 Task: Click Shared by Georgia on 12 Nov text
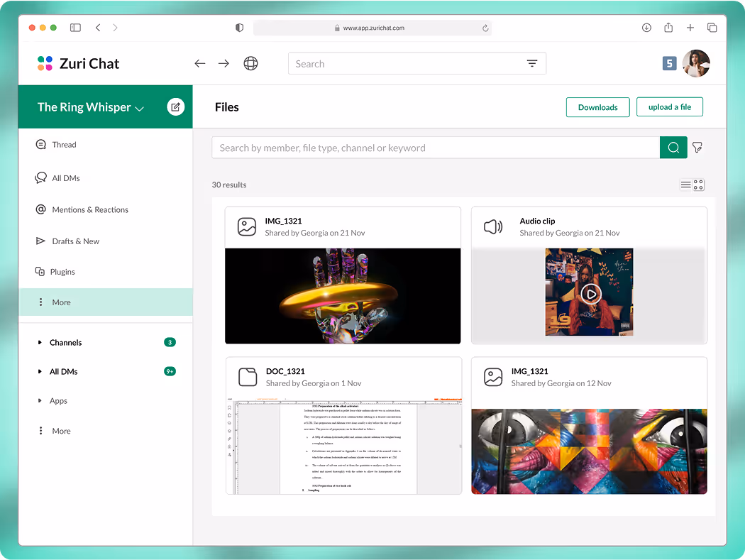(561, 383)
